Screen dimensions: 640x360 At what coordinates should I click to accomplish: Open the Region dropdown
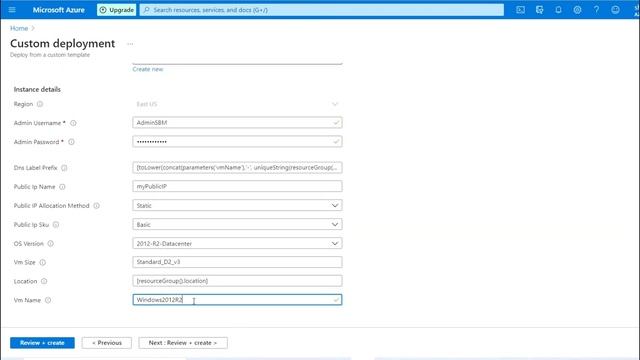click(237, 104)
